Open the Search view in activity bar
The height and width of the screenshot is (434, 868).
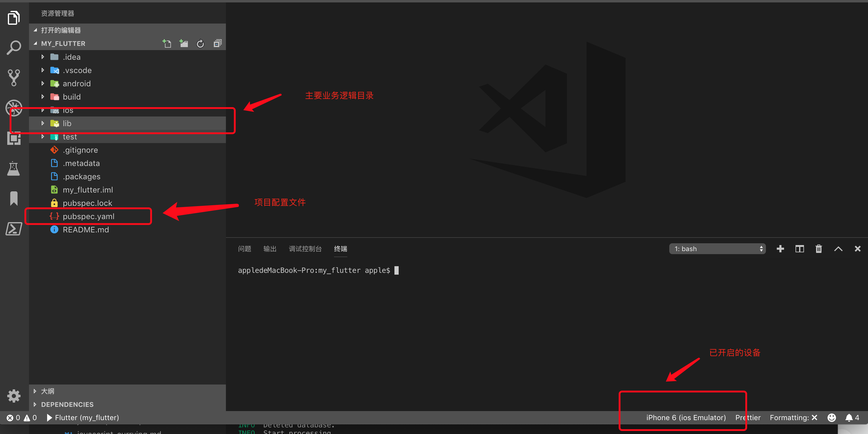(x=14, y=47)
